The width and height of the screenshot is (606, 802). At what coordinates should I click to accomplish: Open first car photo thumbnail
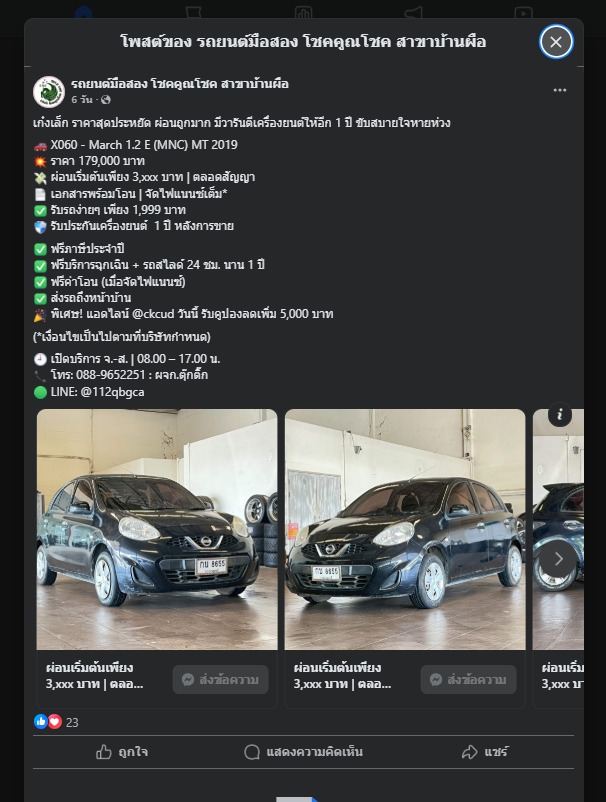click(x=157, y=529)
